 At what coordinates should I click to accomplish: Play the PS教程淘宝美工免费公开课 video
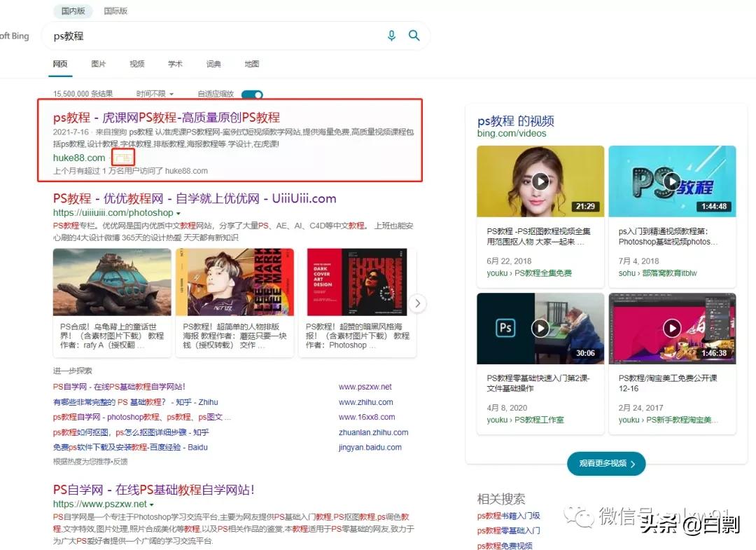click(672, 328)
